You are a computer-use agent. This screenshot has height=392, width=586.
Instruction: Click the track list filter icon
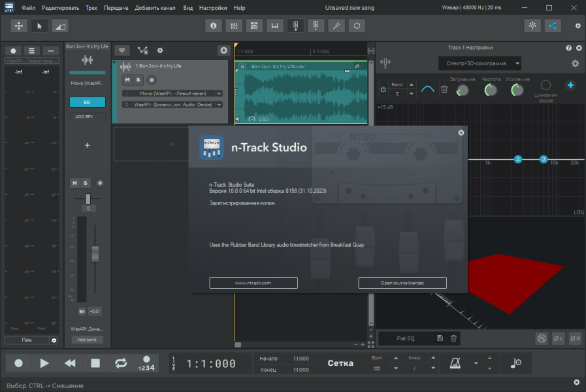click(122, 50)
